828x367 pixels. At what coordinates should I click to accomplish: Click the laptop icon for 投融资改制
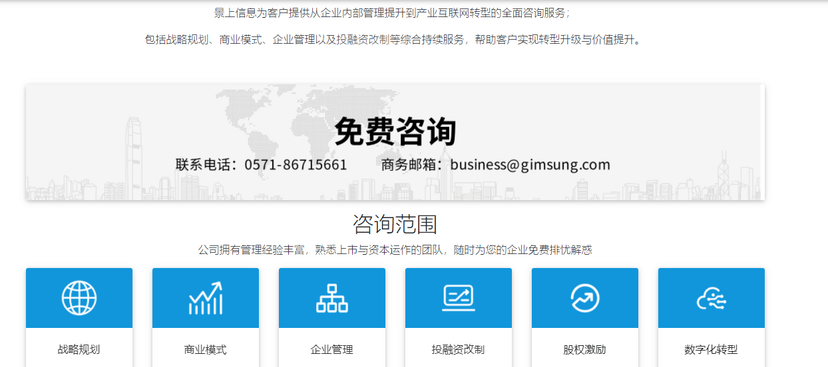pos(458,298)
